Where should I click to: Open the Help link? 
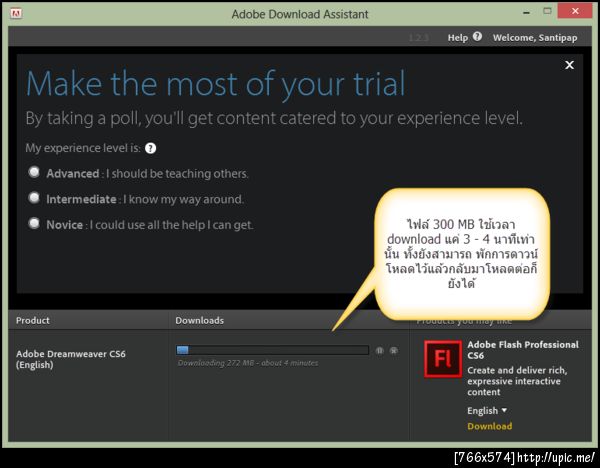pos(458,38)
